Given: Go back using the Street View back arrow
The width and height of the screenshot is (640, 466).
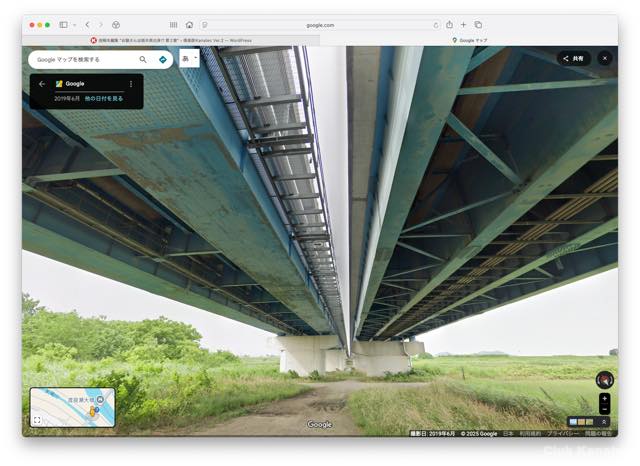Looking at the screenshot, I should 41,84.
